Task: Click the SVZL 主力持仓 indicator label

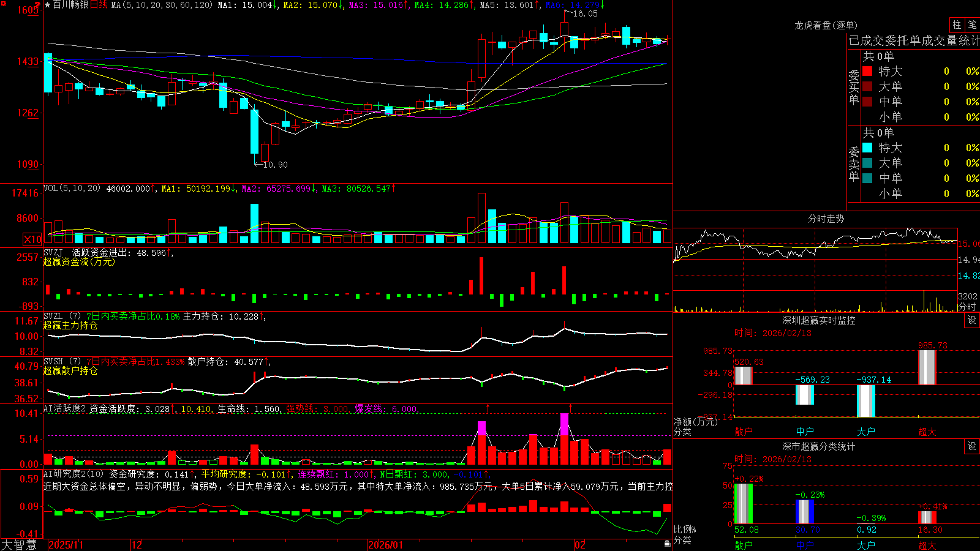Action: (62, 317)
